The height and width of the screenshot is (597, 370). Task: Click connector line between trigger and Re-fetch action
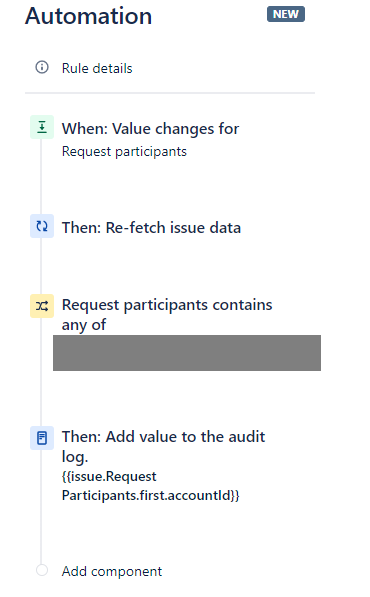tap(41, 176)
